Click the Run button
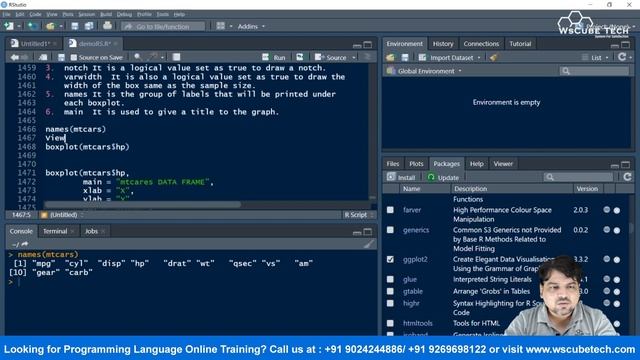The width and height of the screenshot is (640, 360). pos(274,58)
